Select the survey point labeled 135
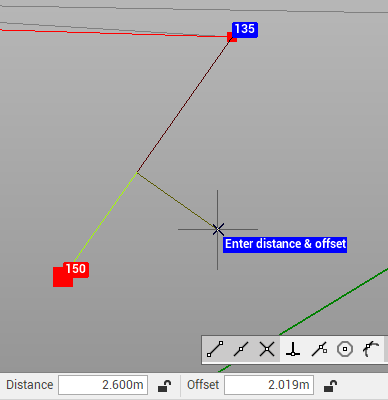The height and width of the screenshot is (400, 388). [x=232, y=37]
